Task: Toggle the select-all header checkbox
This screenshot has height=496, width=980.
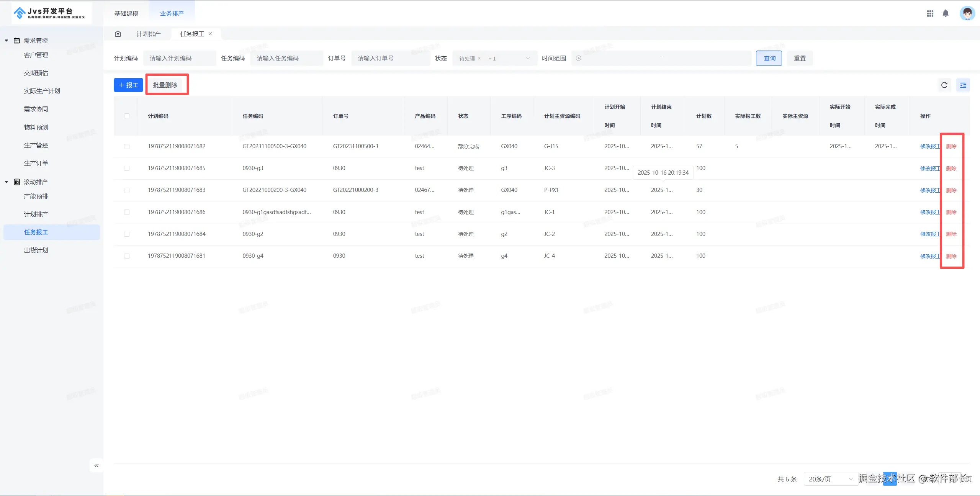Action: [127, 116]
